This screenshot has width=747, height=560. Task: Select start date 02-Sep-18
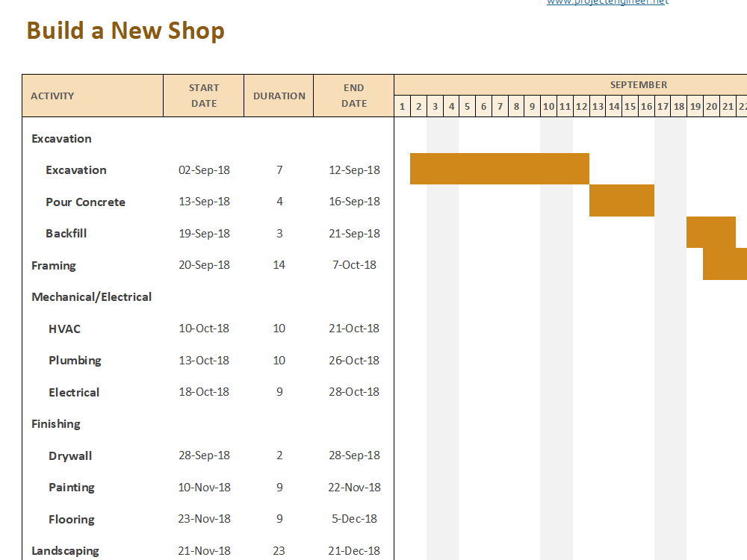pos(204,170)
